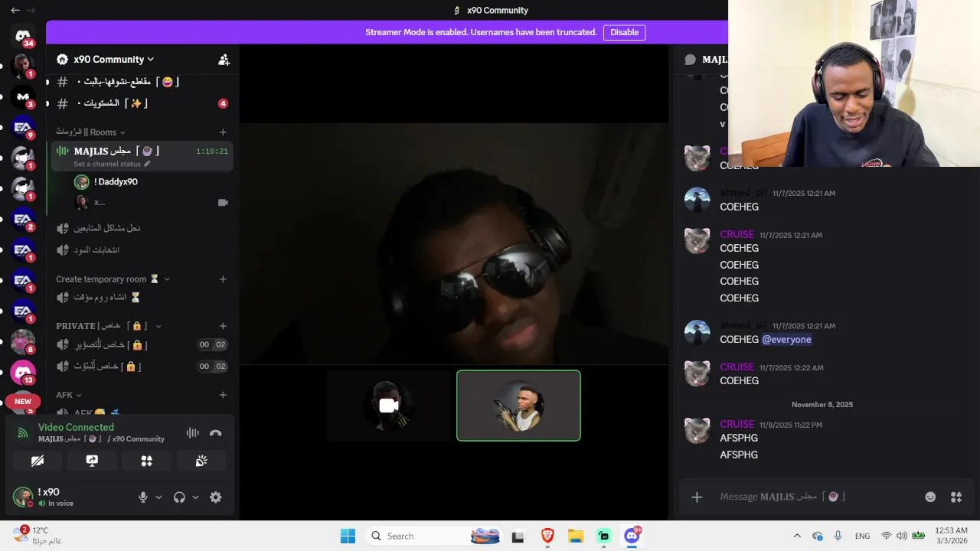
Task: Join the انتخابات المود voice channel
Action: coord(141,250)
